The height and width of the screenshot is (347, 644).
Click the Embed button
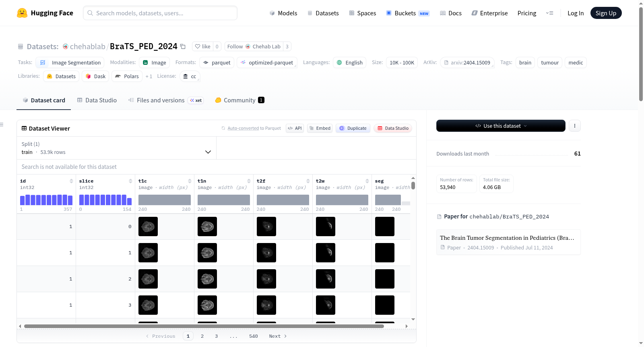click(320, 128)
